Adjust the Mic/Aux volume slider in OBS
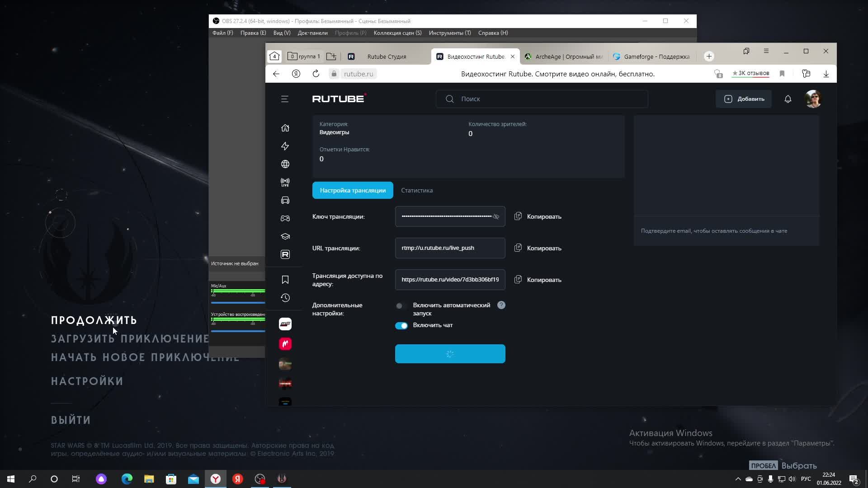 tap(238, 302)
